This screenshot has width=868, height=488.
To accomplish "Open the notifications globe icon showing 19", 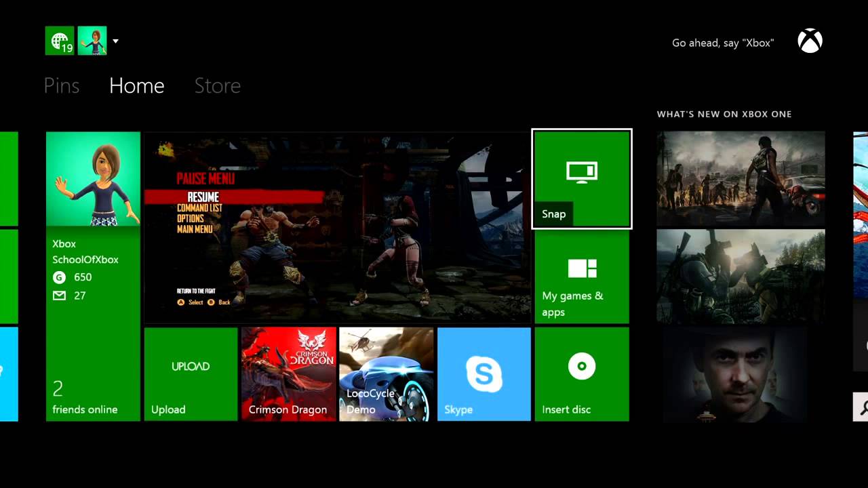I will pos(59,41).
